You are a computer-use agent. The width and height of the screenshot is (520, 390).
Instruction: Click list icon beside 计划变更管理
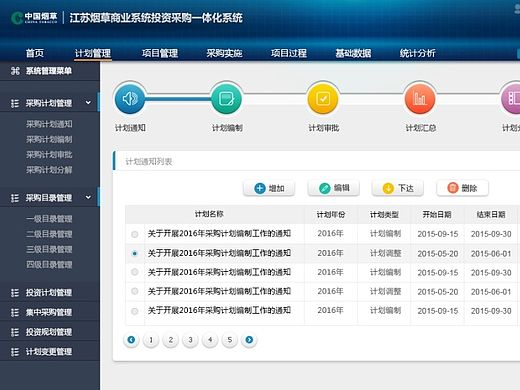15,352
